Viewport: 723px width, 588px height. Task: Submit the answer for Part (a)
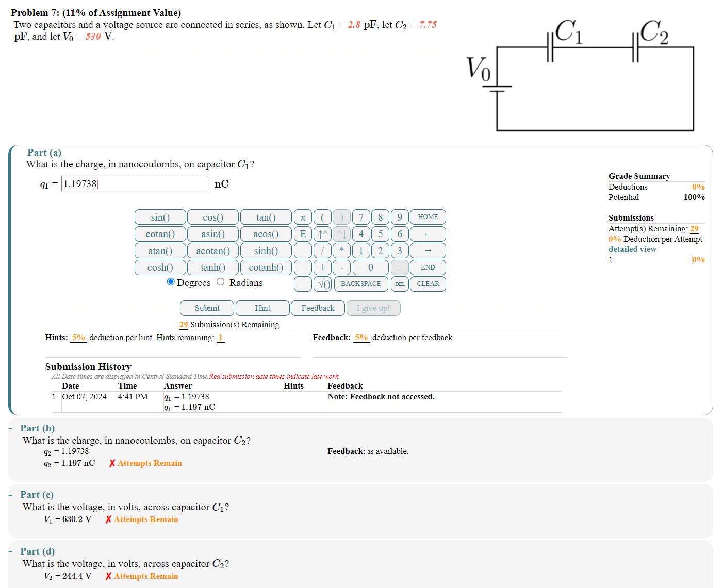[206, 308]
